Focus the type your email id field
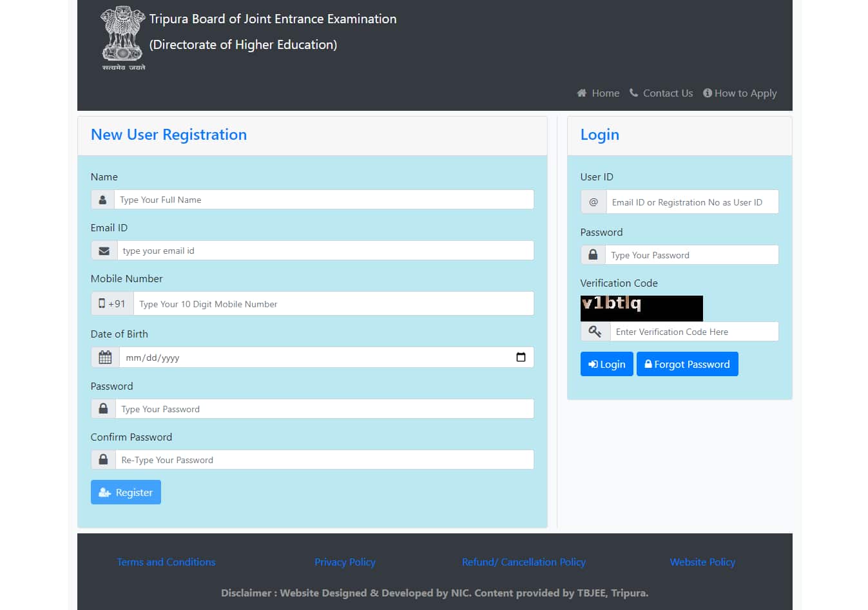The image size is (868, 610). pyautogui.click(x=325, y=251)
